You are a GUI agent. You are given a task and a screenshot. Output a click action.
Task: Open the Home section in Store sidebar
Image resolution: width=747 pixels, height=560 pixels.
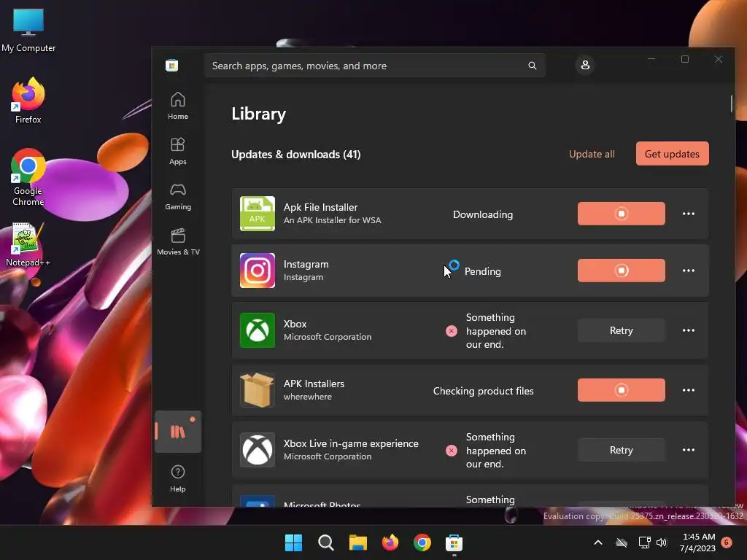click(178, 106)
